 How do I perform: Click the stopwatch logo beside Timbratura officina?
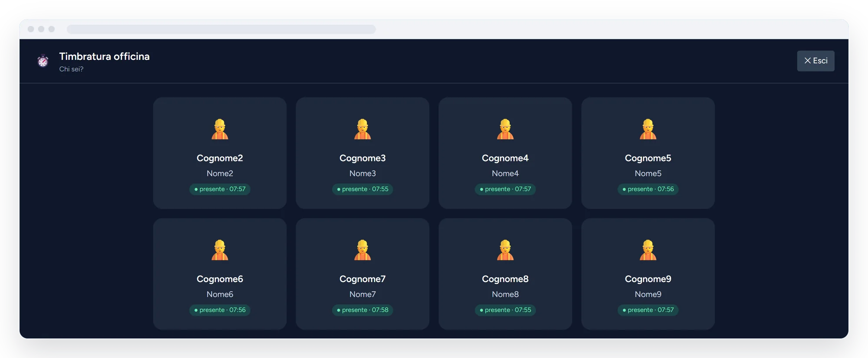43,61
